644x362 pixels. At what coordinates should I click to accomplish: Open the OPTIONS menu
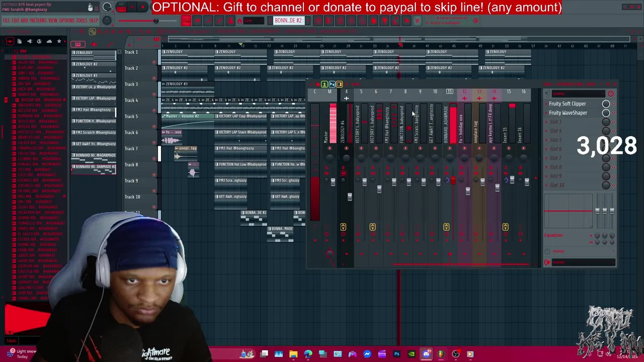coord(67,20)
